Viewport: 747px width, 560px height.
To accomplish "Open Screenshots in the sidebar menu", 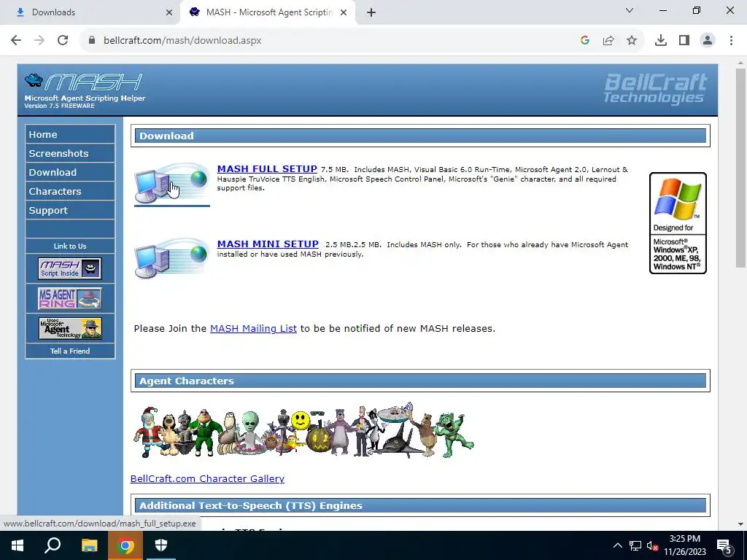I will (x=70, y=153).
